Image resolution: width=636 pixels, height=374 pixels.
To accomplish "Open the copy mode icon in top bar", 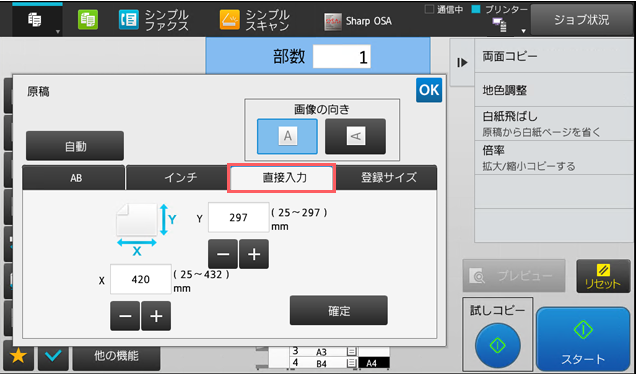I will [34, 19].
